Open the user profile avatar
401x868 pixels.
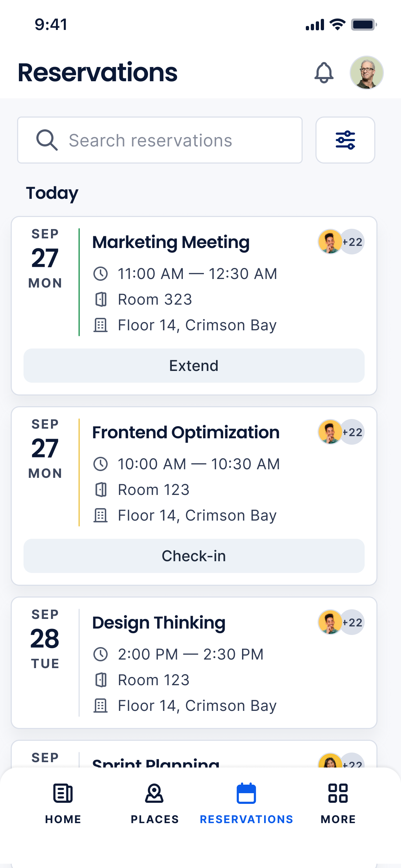pos(366,73)
